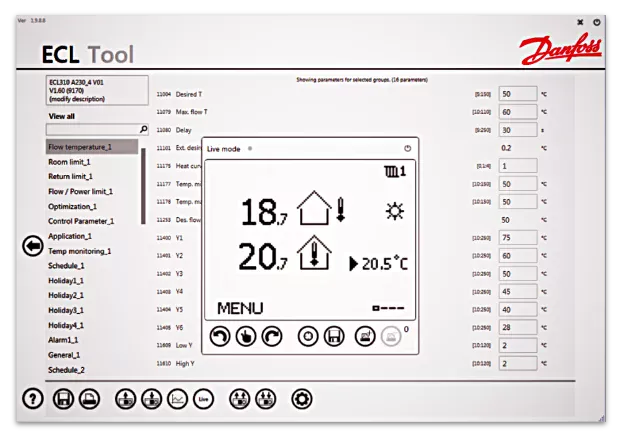Viewport: 620px width, 439px height.
Task: Edit the Max. flow T value field
Action: pyautogui.click(x=518, y=112)
